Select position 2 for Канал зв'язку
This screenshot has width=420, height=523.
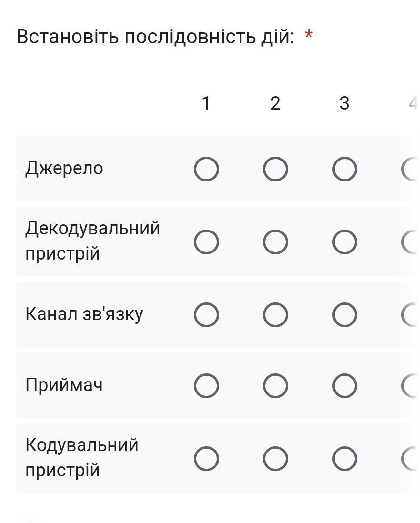click(x=275, y=315)
